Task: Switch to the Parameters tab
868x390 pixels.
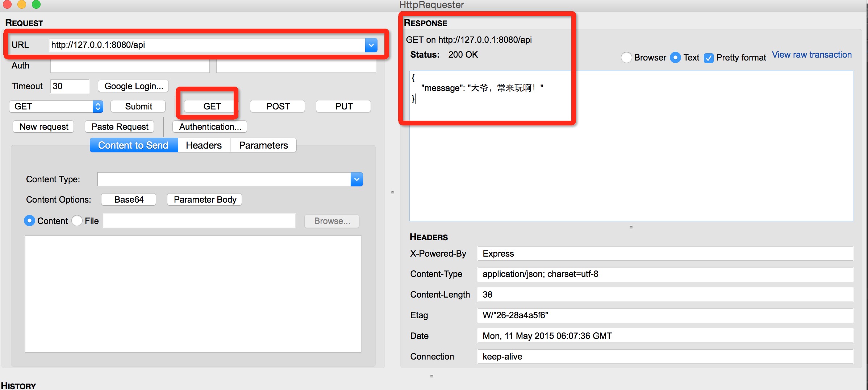Action: (263, 145)
